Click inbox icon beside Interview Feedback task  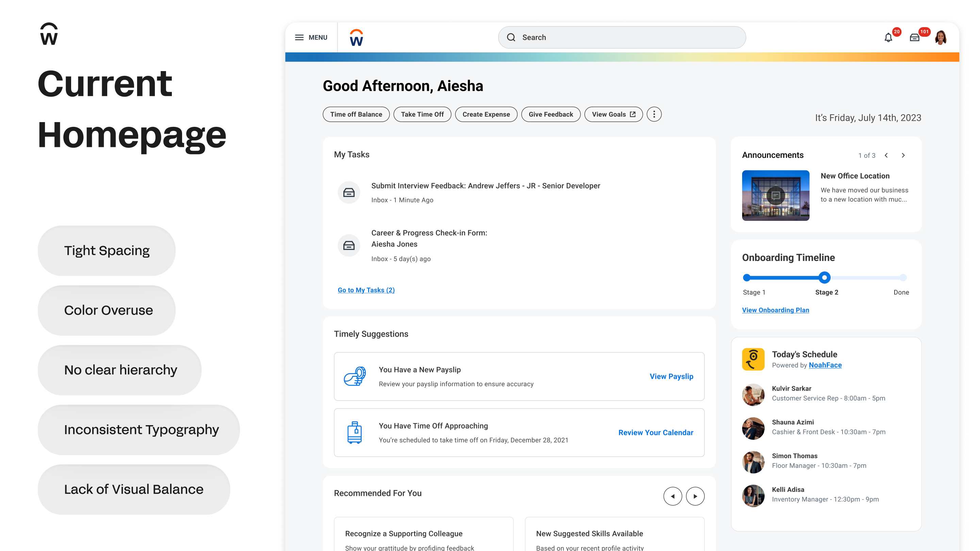348,193
